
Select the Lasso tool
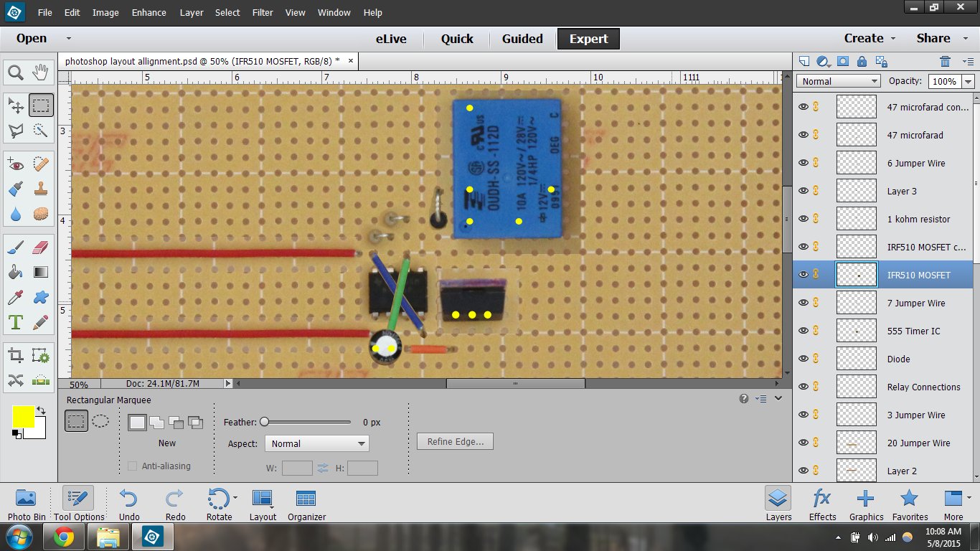pyautogui.click(x=16, y=131)
